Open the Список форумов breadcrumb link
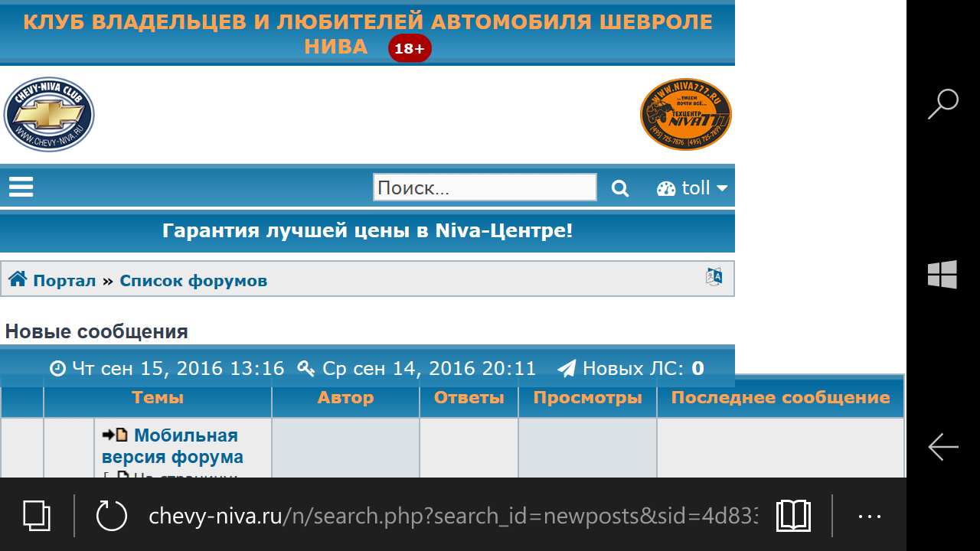This screenshot has width=980, height=551. pyautogui.click(x=193, y=281)
